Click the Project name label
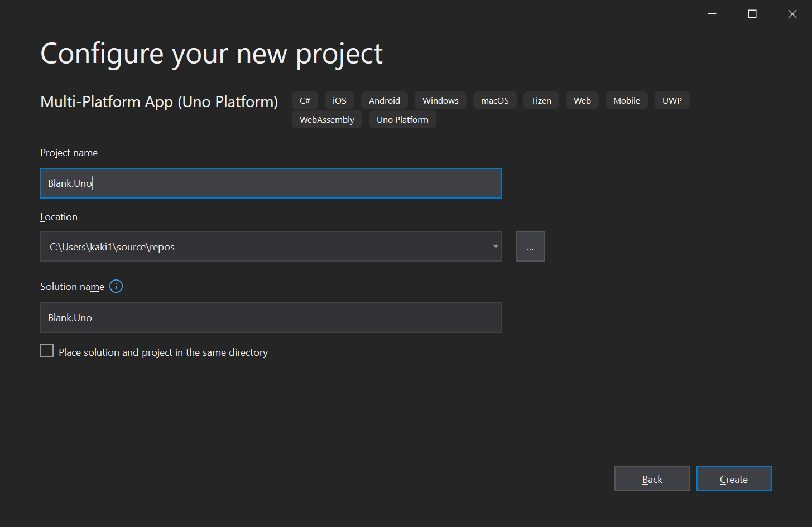This screenshot has height=527, width=812. click(69, 153)
